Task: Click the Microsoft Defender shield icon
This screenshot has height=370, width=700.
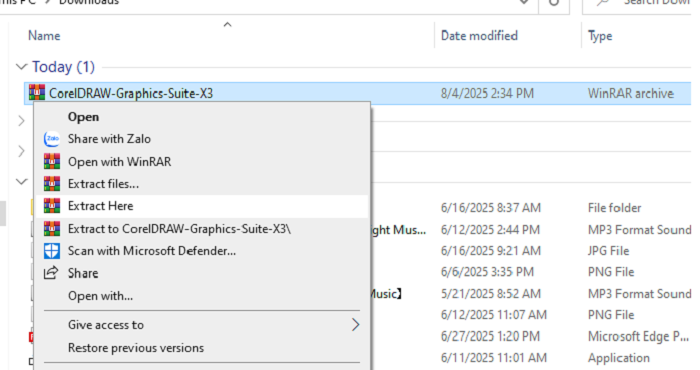Action: [x=52, y=251]
